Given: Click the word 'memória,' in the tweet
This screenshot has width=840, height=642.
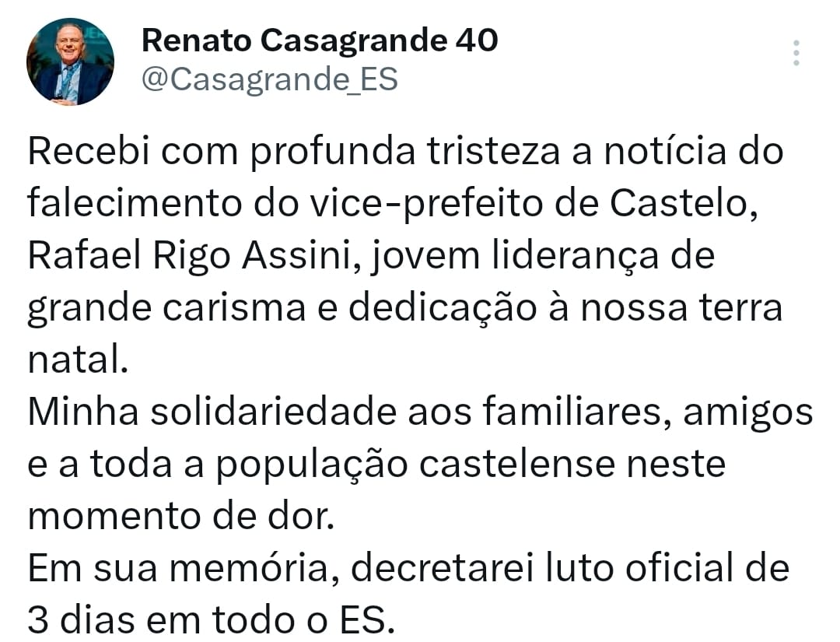Looking at the screenshot, I should coord(254,569).
